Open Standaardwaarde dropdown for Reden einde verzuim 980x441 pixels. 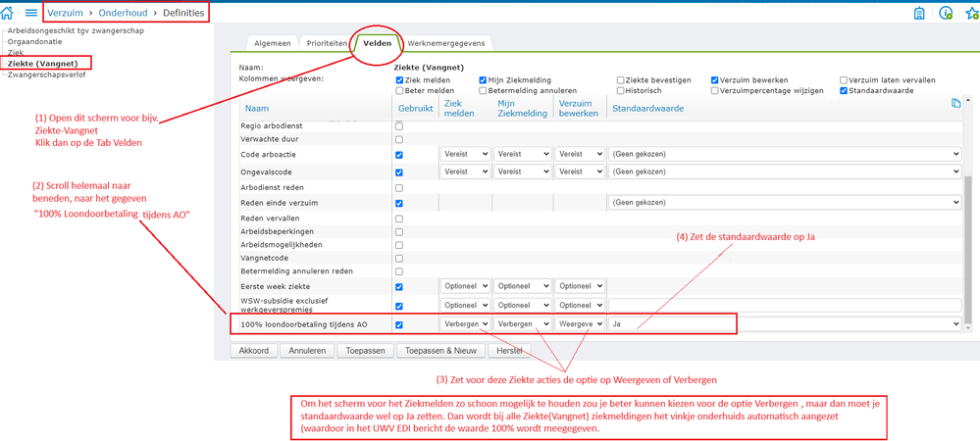pos(785,203)
